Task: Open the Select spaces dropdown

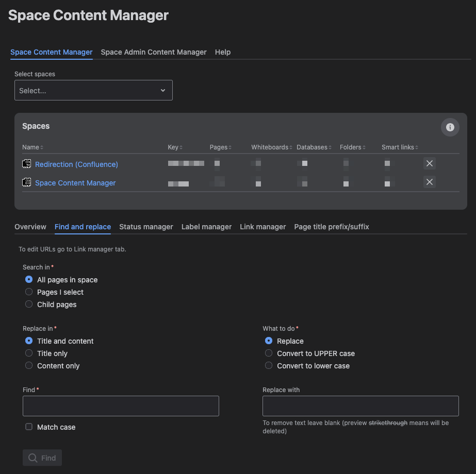Action: point(93,90)
